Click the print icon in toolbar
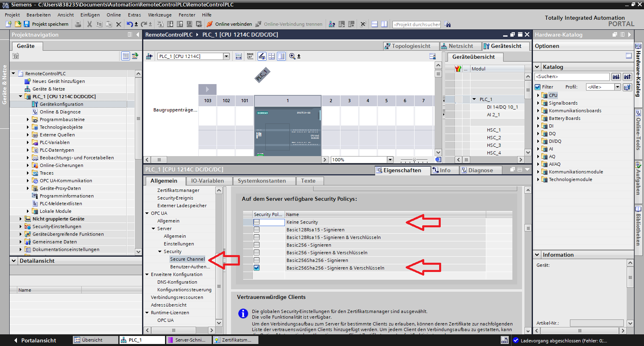The height and width of the screenshot is (346, 644). [78, 24]
